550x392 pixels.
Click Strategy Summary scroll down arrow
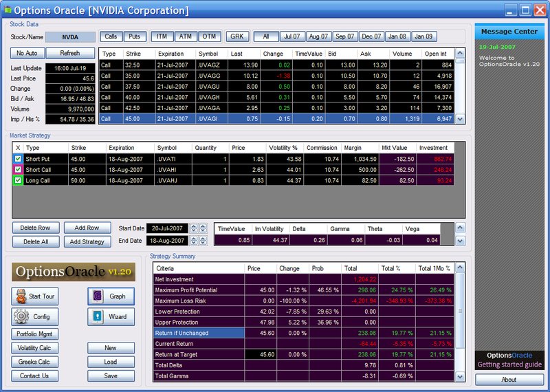[460, 377]
